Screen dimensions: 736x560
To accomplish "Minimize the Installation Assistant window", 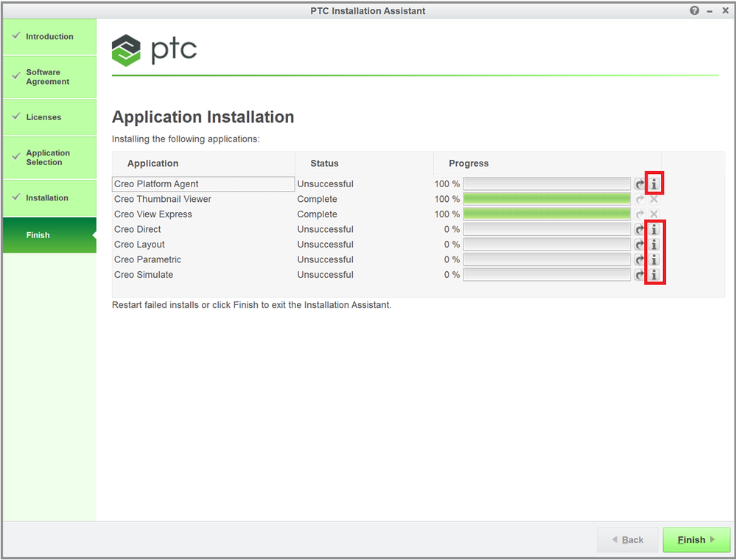I will tap(709, 11).
